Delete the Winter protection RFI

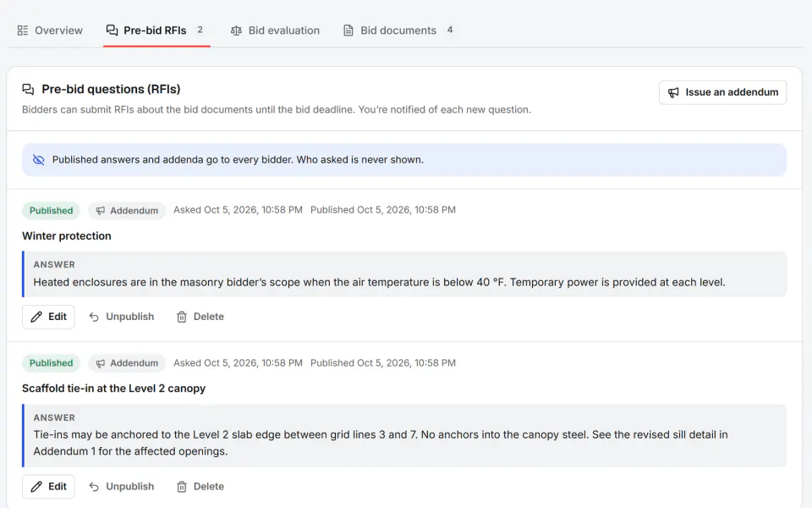(x=200, y=317)
